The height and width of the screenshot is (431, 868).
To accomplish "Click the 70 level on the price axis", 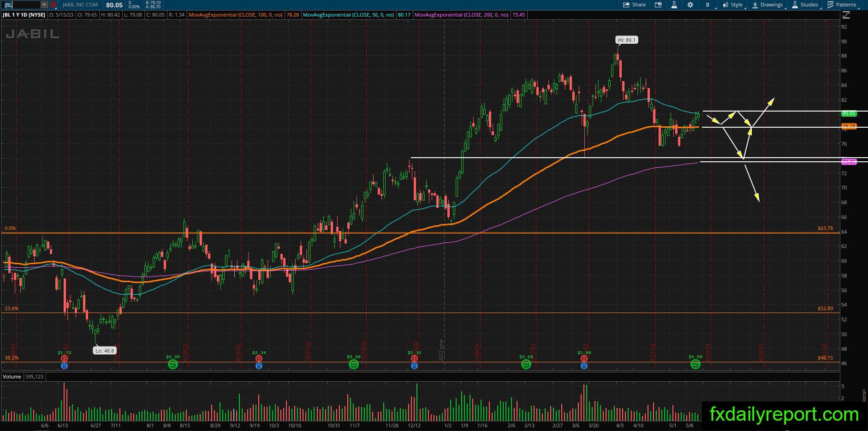I will 844,188.
